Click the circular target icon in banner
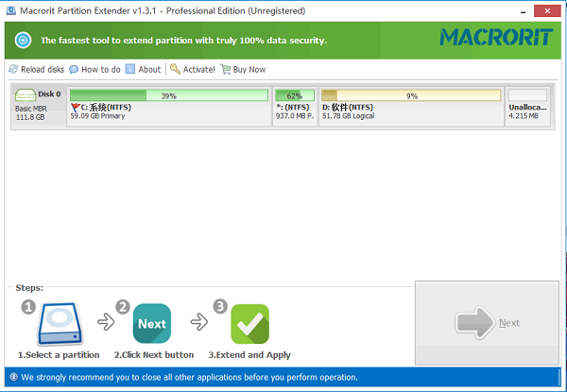Image resolution: width=567 pixels, height=392 pixels. [x=23, y=40]
